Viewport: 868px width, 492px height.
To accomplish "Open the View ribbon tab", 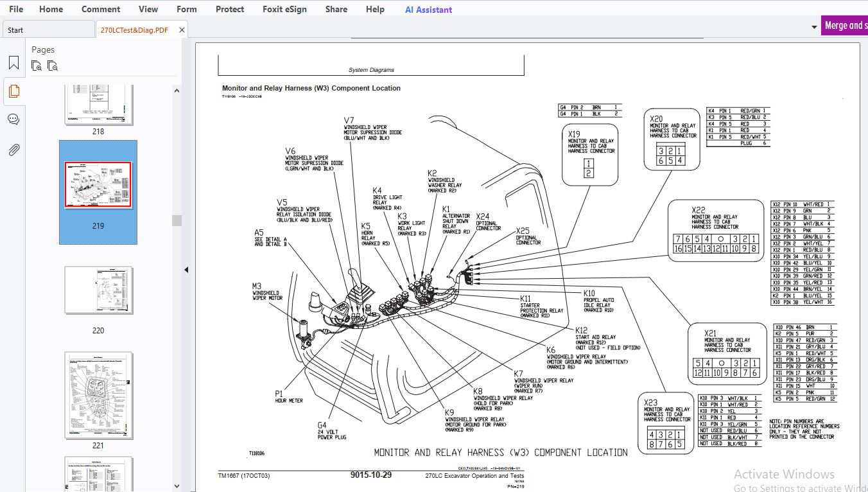I will 148,9.
